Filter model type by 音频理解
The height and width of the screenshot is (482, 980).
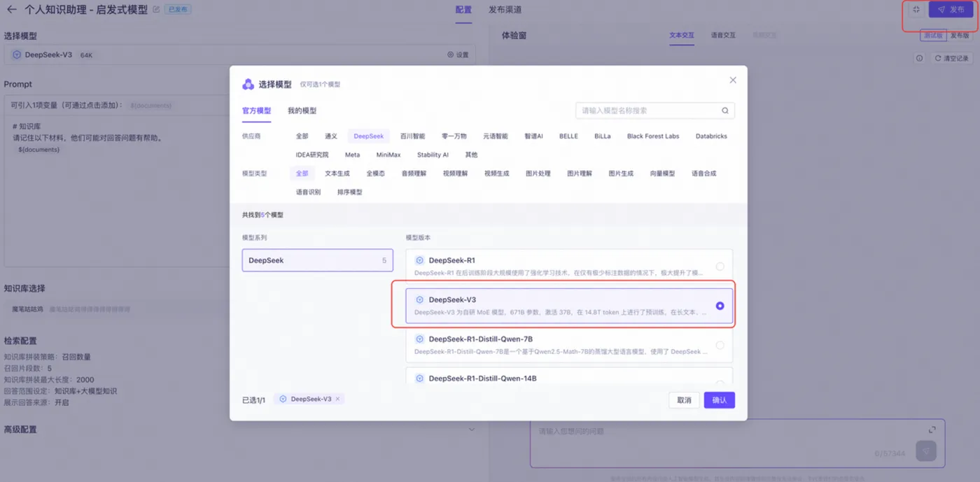414,173
